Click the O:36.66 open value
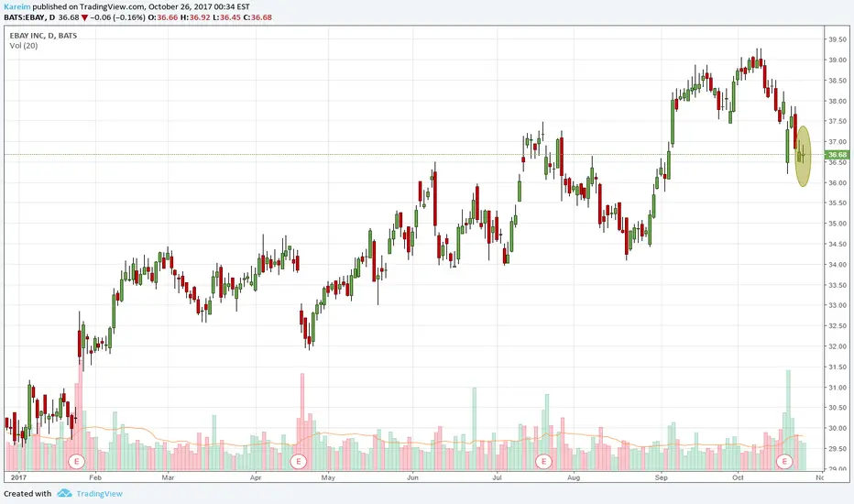The image size is (854, 504). point(163,17)
